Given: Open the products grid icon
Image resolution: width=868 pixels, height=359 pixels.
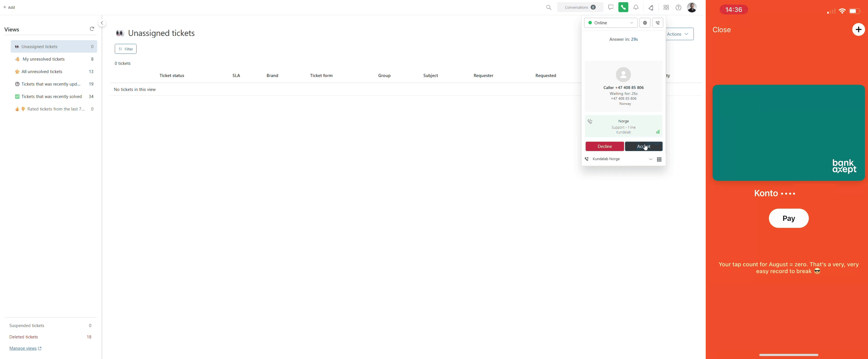Looking at the screenshot, I should (666, 7).
